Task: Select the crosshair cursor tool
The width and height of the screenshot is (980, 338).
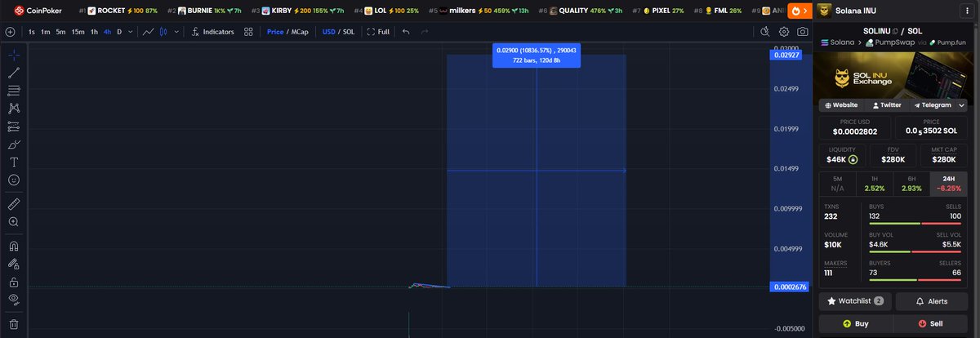Action: tap(14, 56)
